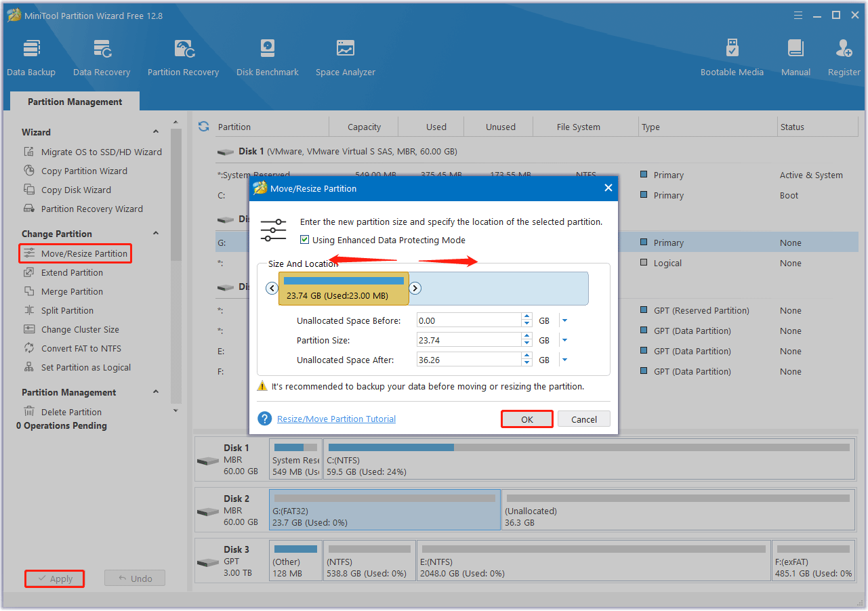Select System Reserved block in Disk 1 map

pos(295,459)
